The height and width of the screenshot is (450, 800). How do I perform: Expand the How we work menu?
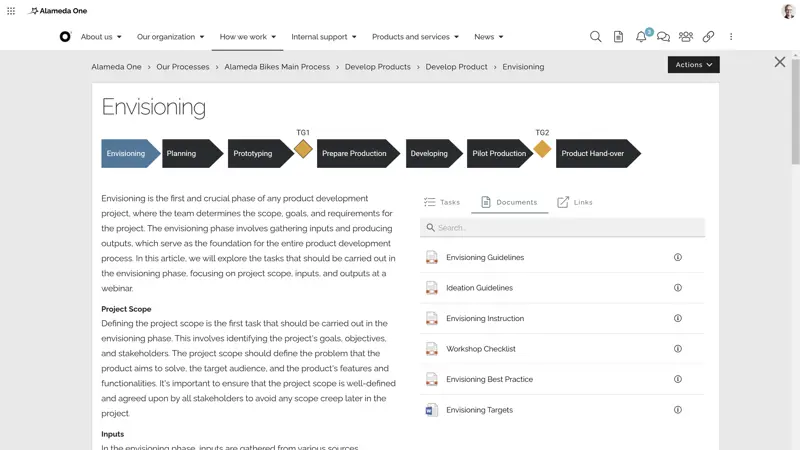(247, 37)
